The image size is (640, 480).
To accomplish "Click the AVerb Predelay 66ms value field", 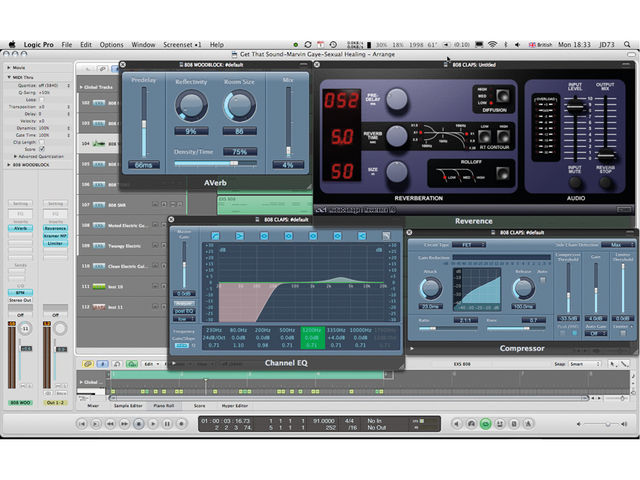I will (144, 165).
